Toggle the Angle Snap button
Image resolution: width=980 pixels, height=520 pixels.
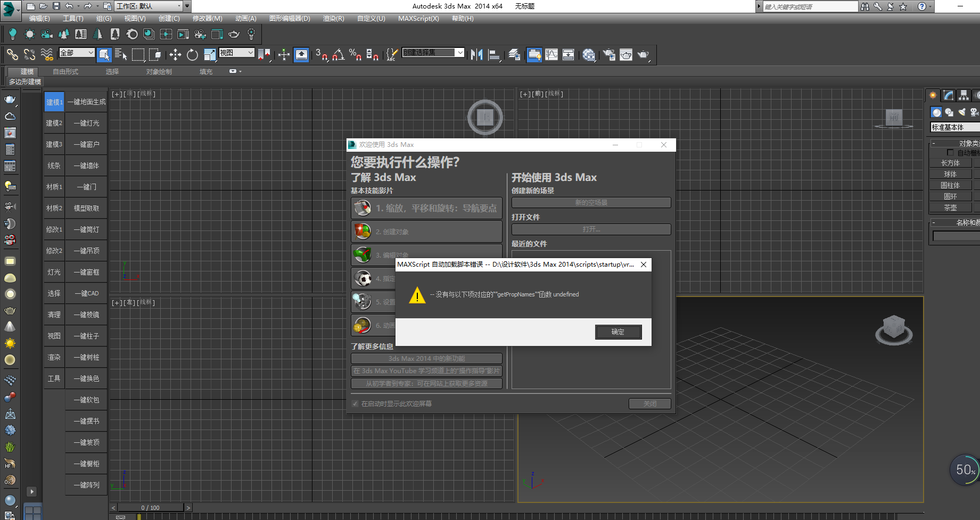click(x=338, y=54)
